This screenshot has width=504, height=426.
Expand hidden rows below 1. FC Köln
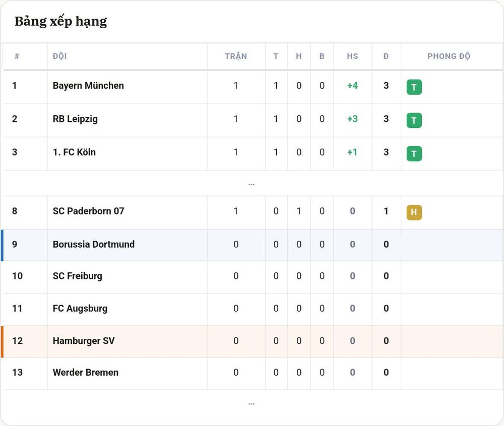[x=251, y=184]
